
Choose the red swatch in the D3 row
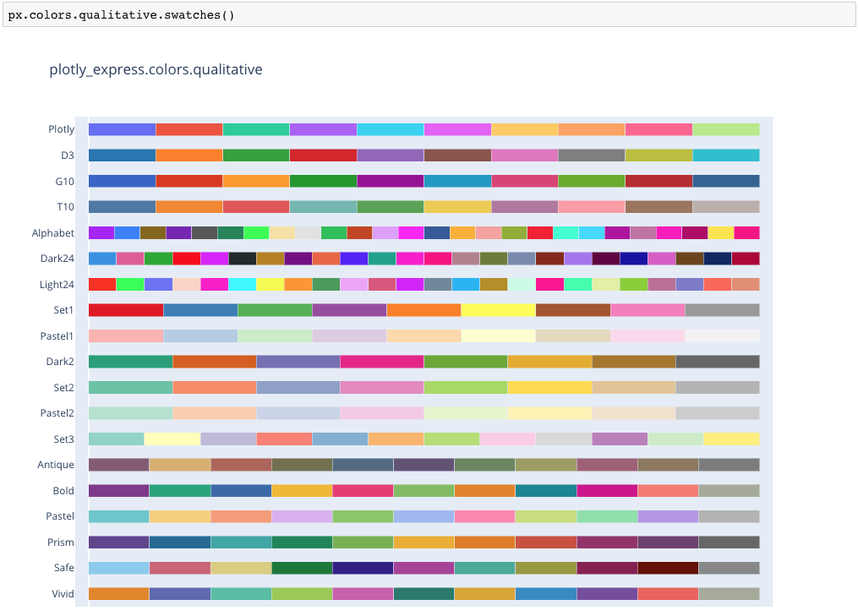[x=324, y=155]
